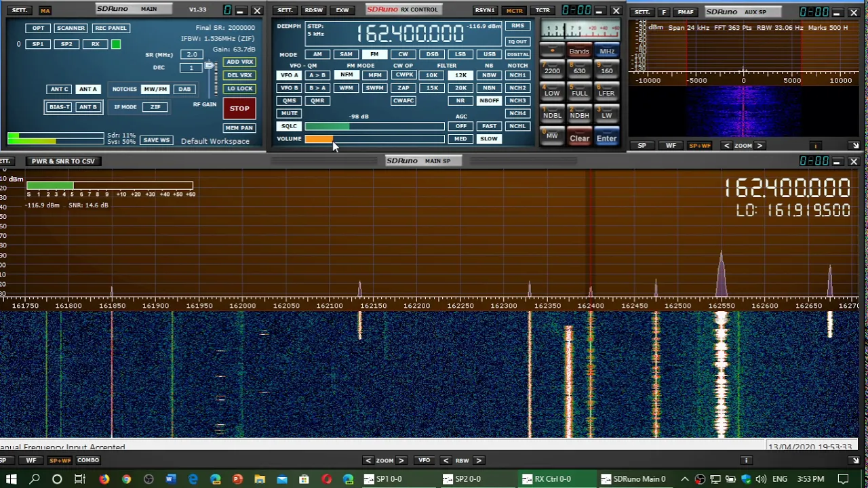Open Task View in the taskbar
This screenshot has width=868, height=488.
tap(79, 479)
